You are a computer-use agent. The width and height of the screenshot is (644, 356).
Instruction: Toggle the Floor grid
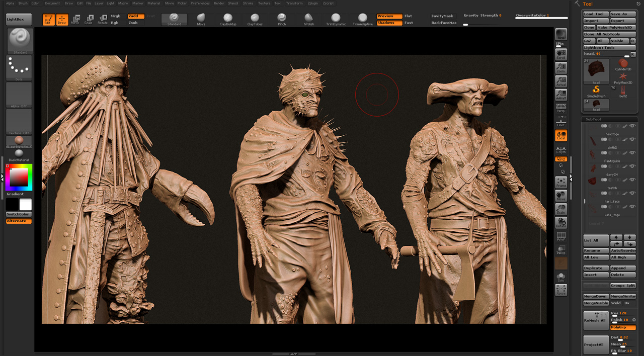pos(561,121)
